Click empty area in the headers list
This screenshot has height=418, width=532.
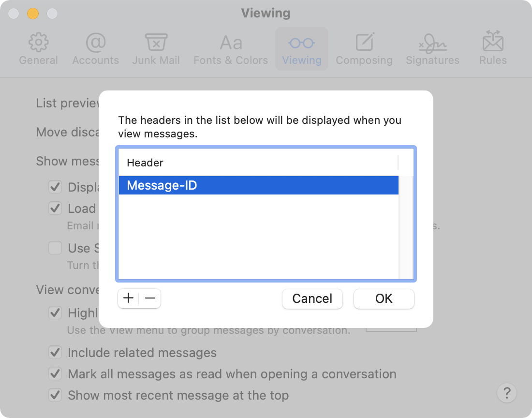click(x=258, y=237)
